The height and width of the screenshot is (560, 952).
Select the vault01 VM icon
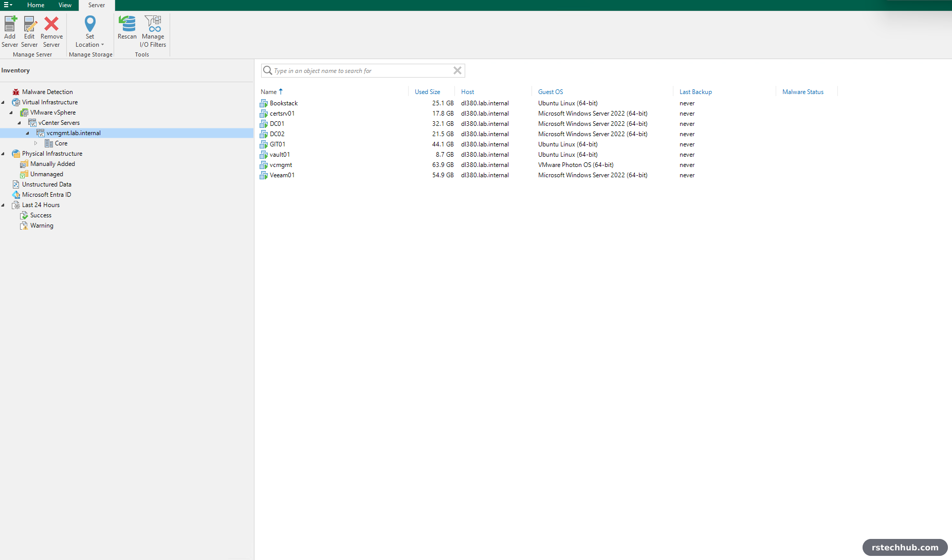pyautogui.click(x=264, y=155)
